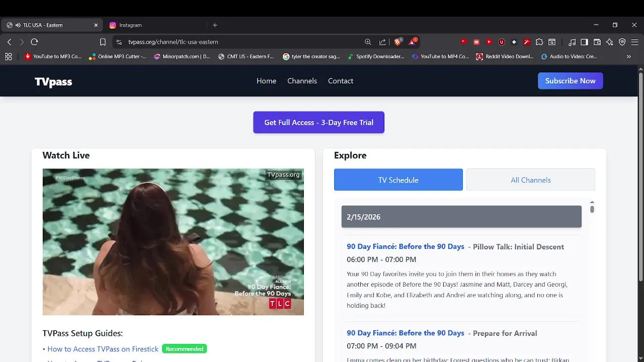Click the red circled U extension icon
This screenshot has width=644, height=362.
(x=502, y=42)
